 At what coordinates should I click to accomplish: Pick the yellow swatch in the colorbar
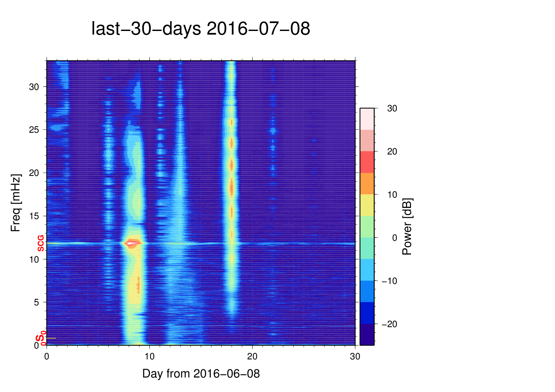point(367,205)
